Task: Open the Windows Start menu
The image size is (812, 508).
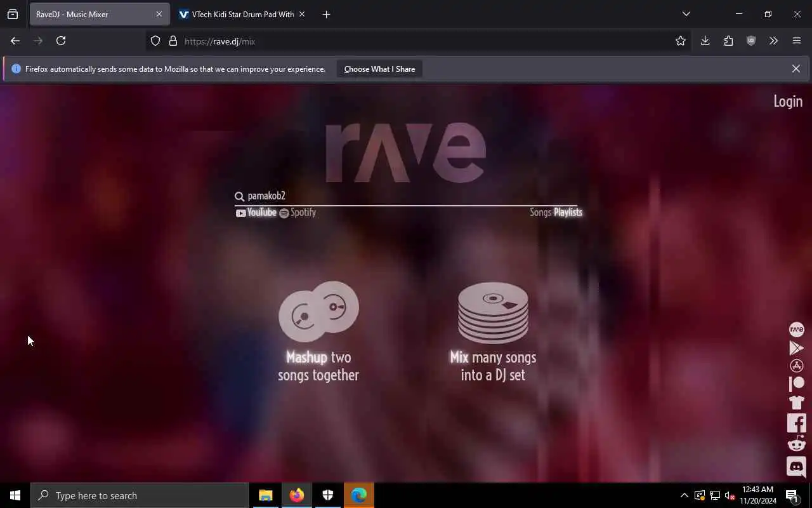Action: click(x=15, y=495)
